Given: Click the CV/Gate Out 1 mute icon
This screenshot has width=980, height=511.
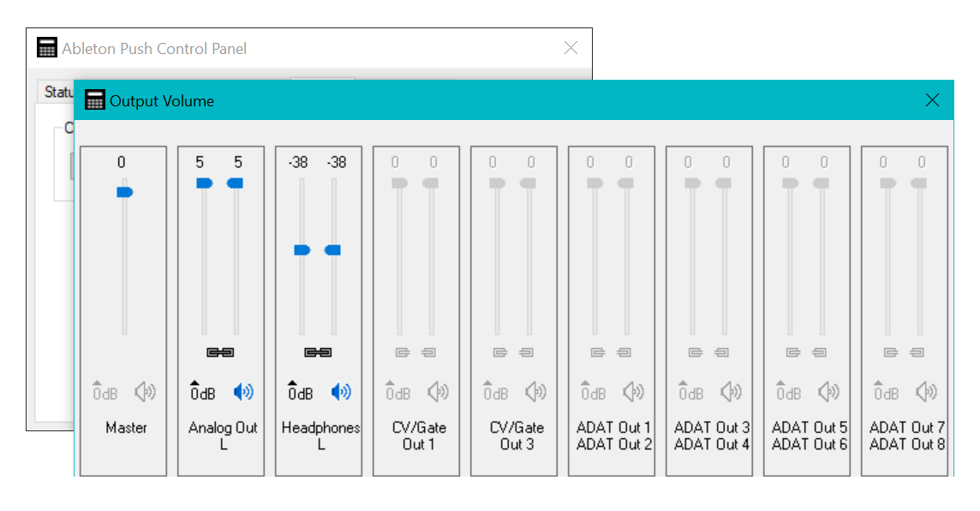Looking at the screenshot, I should tap(439, 392).
